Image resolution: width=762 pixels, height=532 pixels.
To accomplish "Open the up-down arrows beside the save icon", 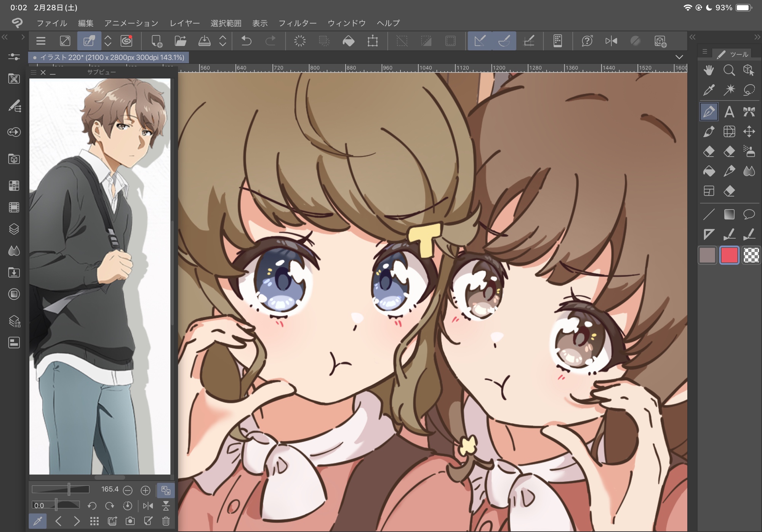I will (x=223, y=41).
